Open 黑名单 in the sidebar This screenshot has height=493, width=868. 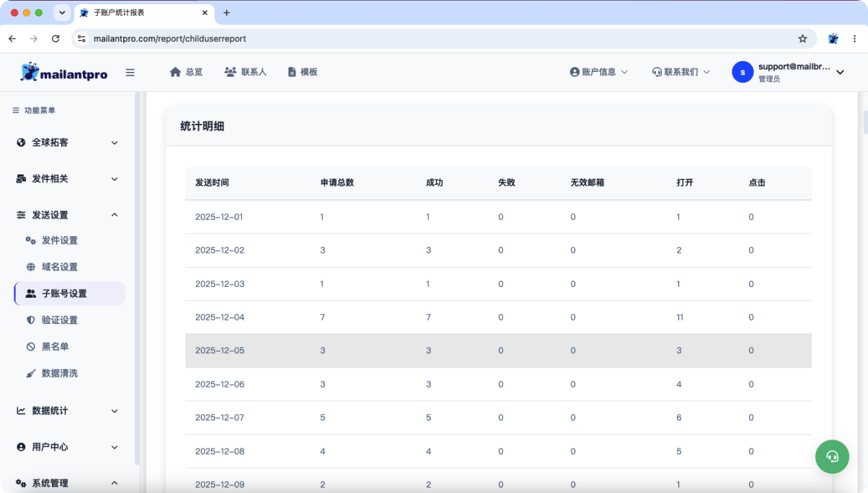(x=55, y=346)
